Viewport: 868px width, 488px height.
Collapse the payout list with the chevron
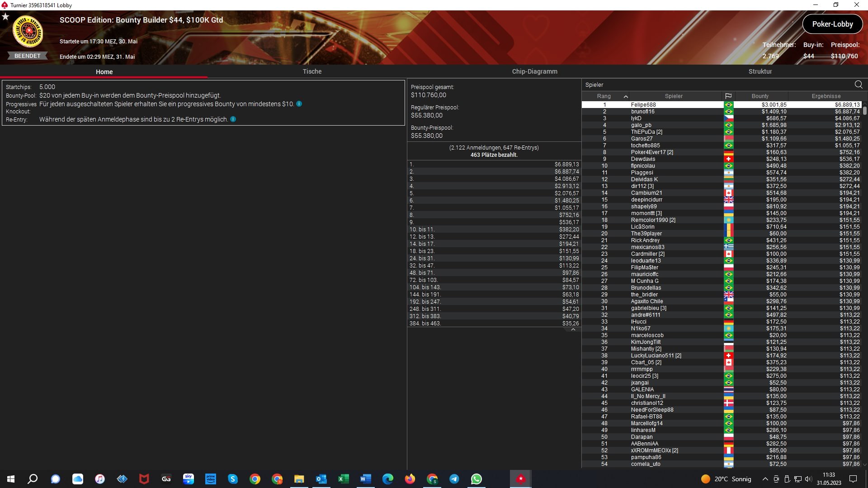pos(573,330)
